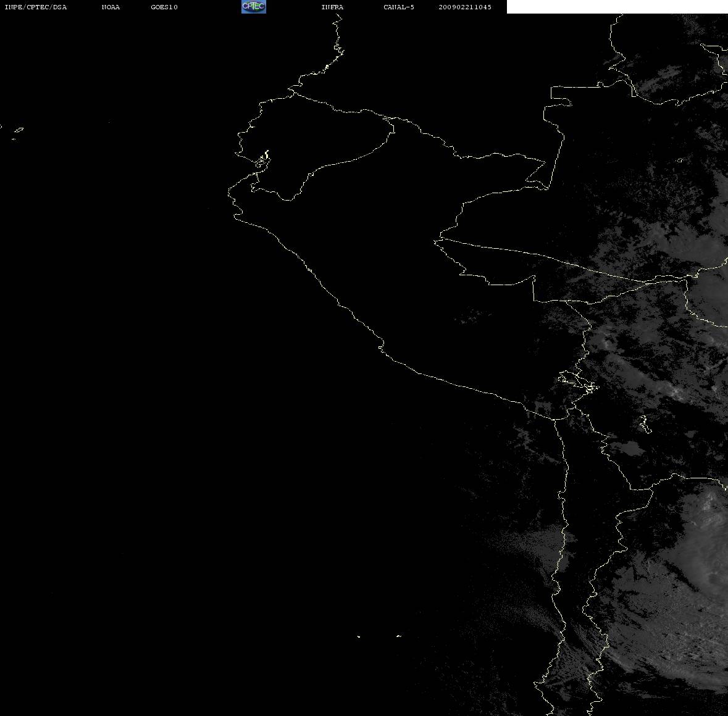Select the INPE/CPTEC/DSA header text
The image size is (728, 716).
tap(35, 7)
